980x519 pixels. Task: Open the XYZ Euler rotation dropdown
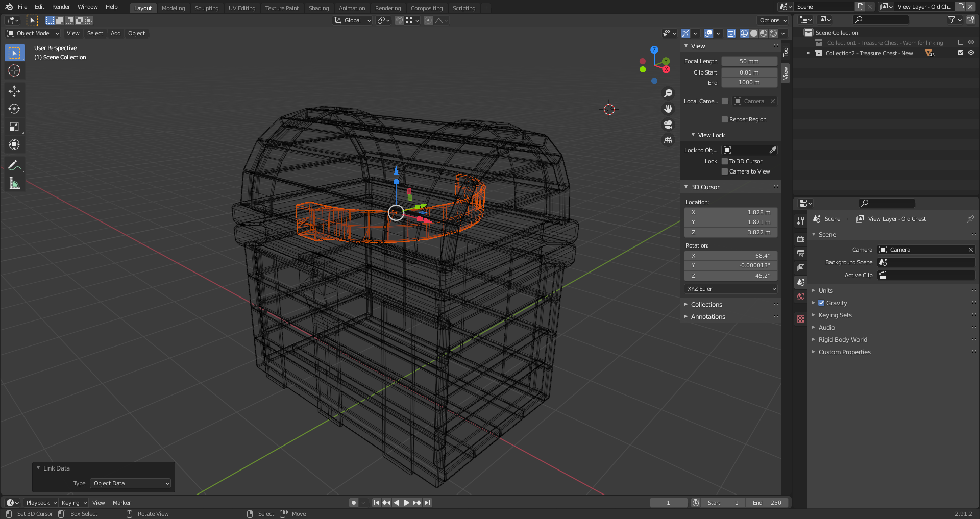click(730, 289)
